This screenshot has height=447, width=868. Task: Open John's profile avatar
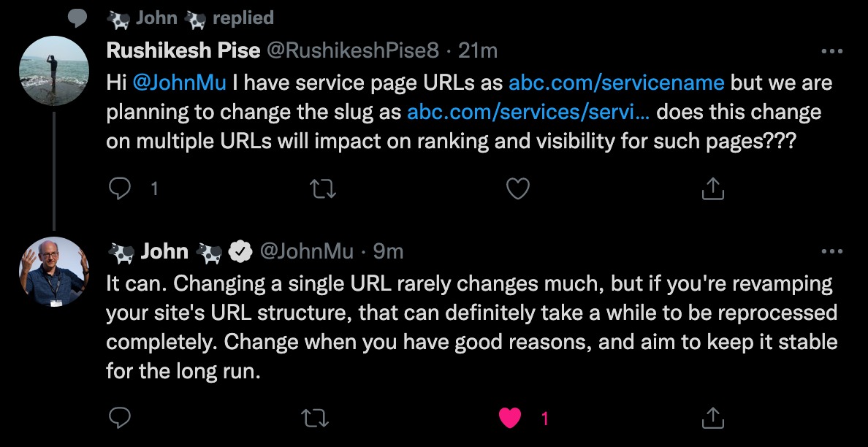54,272
